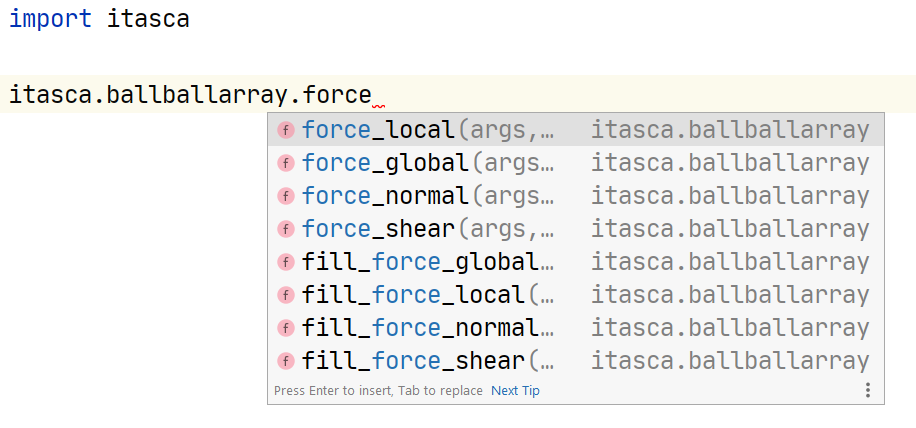916x428 pixels.
Task: Click at end of itasca.ballballarray.force text
Action: (372, 97)
